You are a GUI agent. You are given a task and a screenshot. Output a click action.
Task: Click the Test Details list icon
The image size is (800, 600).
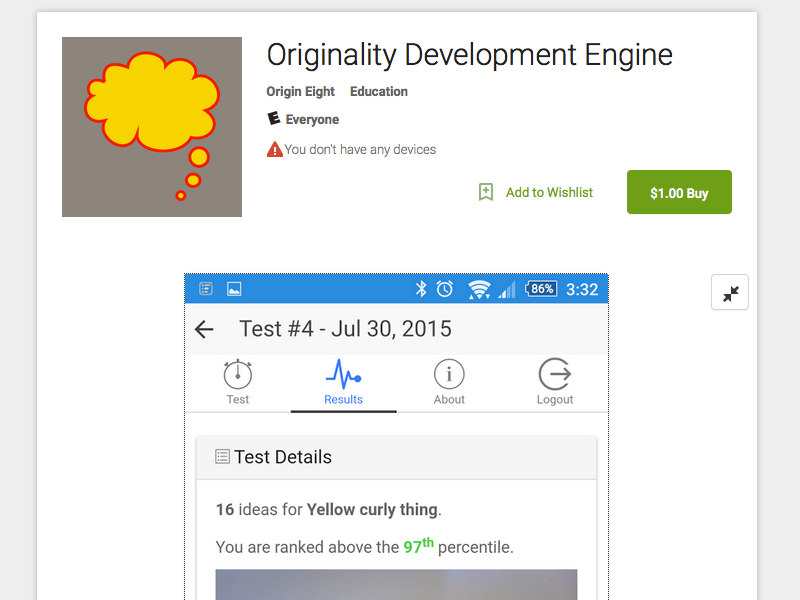click(222, 457)
